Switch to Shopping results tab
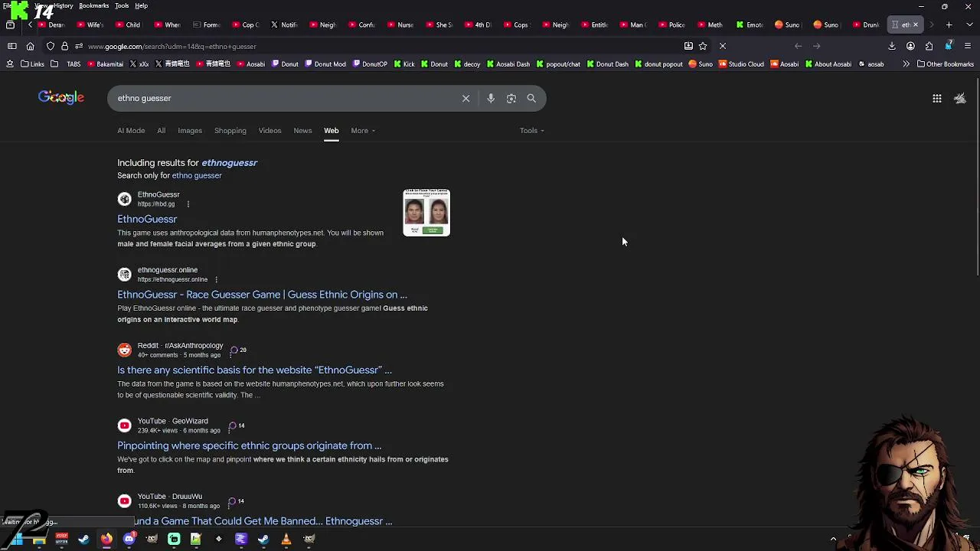Screen dimensions: 980x551 pos(230,131)
